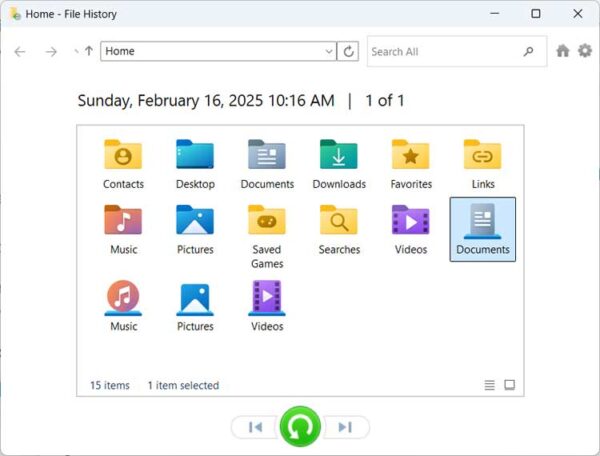Select the Videos library in bottom row
This screenshot has height=456, width=600.
[267, 306]
